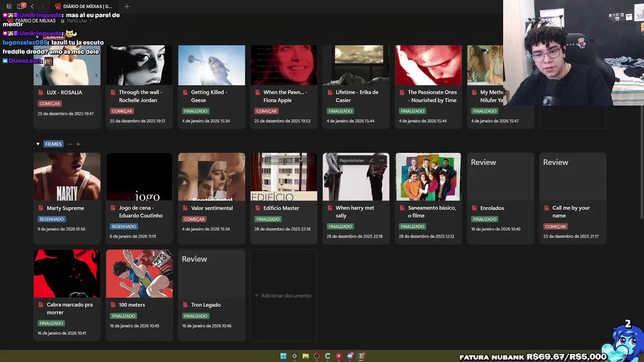
Task: Click the page icon beside Call me by your name
Action: (x=547, y=208)
